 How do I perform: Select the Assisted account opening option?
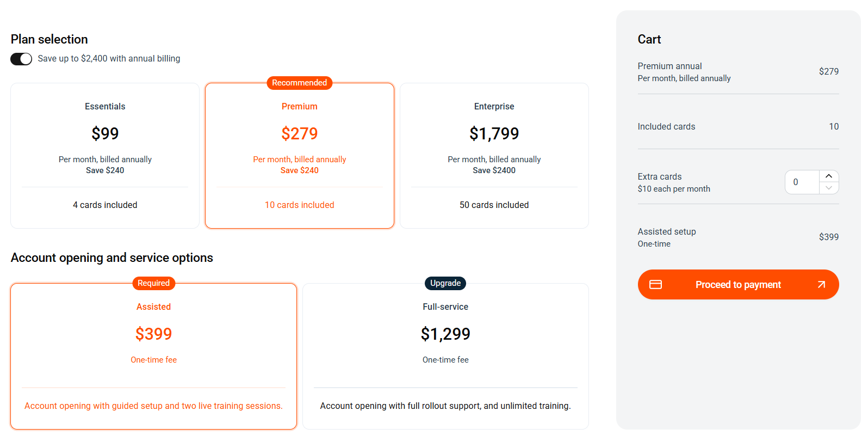[153, 356]
